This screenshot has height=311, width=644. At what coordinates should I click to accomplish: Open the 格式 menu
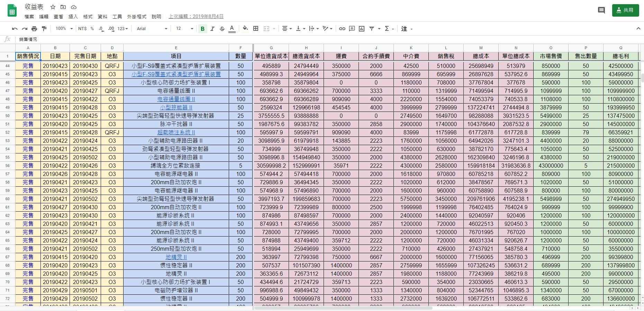(88, 17)
